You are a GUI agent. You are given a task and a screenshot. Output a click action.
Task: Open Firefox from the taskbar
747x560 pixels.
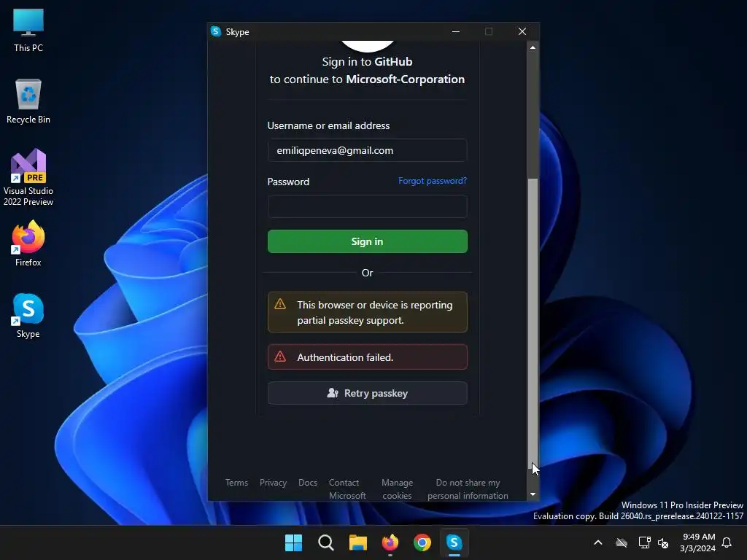390,542
